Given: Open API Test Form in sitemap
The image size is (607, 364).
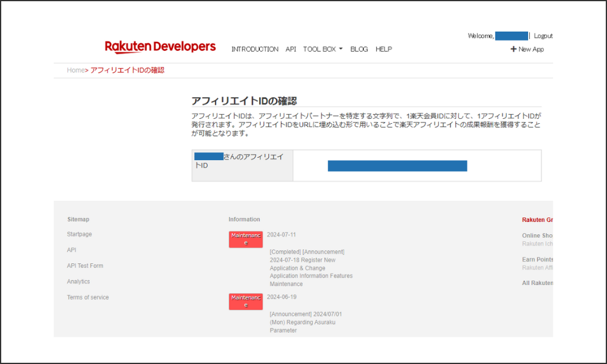Looking at the screenshot, I should (x=85, y=266).
